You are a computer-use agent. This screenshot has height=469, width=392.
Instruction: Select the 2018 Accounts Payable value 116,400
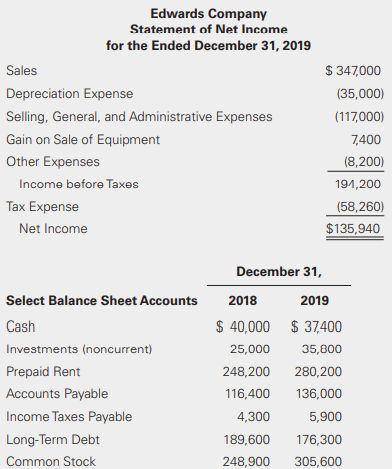(248, 394)
